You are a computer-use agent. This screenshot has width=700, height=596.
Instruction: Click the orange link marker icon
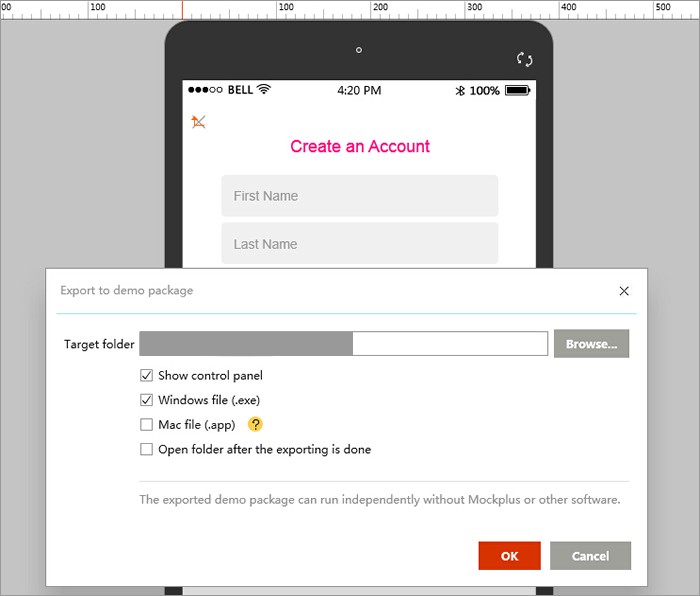tap(198, 121)
